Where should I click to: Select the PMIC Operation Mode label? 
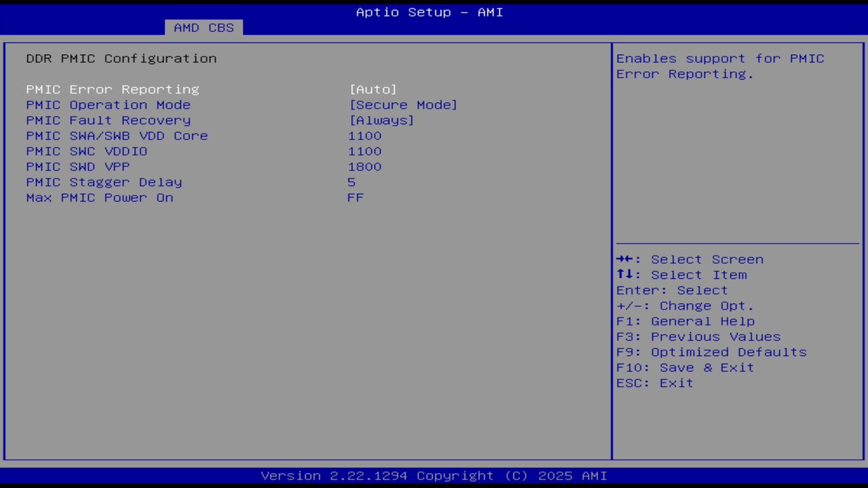108,105
